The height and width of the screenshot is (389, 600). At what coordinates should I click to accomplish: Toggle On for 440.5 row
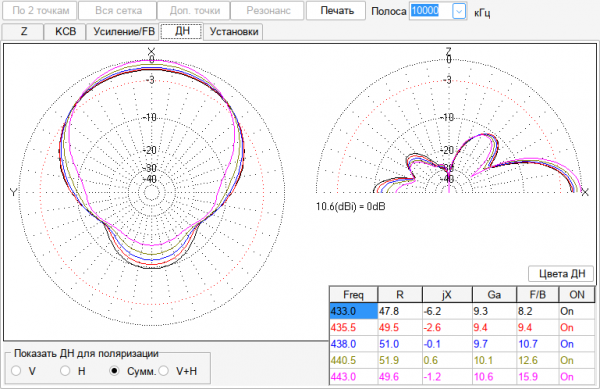pyautogui.click(x=577, y=361)
